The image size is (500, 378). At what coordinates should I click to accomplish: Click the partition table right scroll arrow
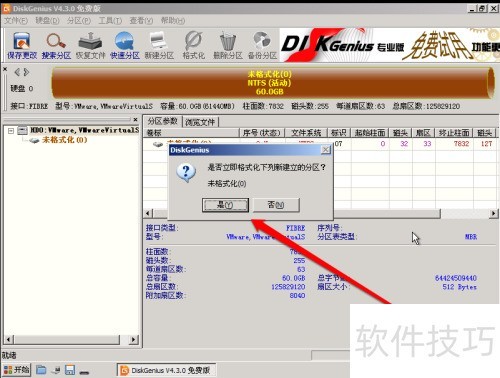pos(493,213)
